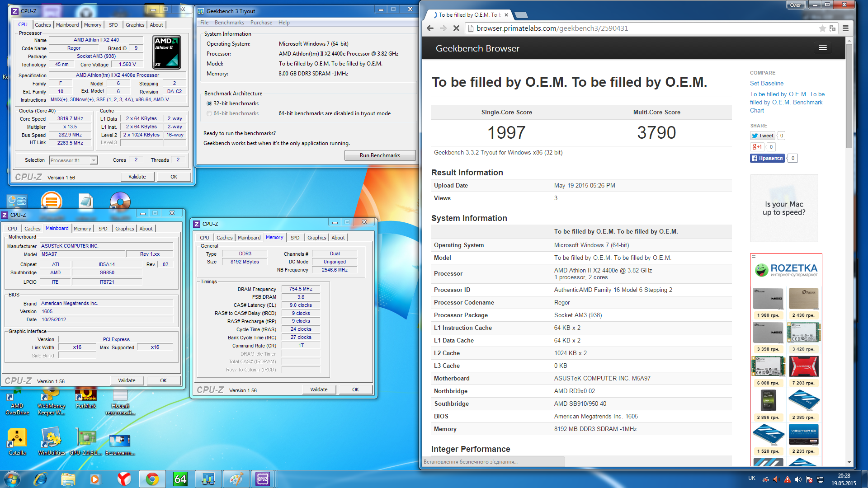Open the WinUtilities desktop shortcut
The height and width of the screenshot is (488, 868).
coord(51,442)
